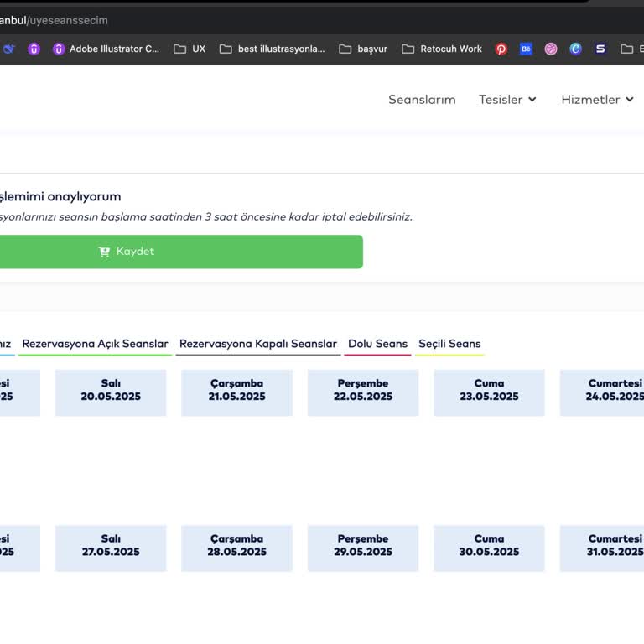Click the green Kaydet button

[181, 252]
